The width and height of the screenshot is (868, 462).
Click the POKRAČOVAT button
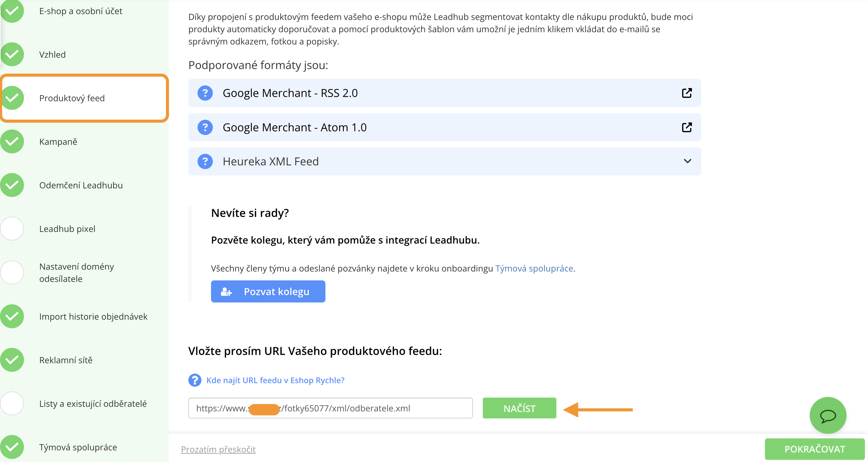point(814,449)
